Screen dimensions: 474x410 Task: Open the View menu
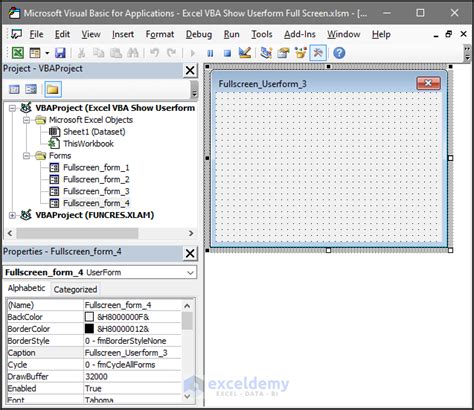[x=91, y=34]
